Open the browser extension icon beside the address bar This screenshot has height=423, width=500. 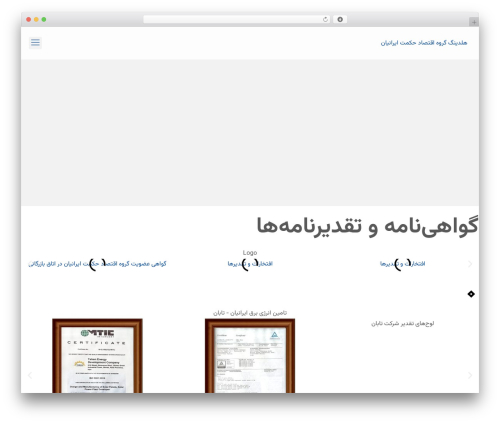(340, 20)
